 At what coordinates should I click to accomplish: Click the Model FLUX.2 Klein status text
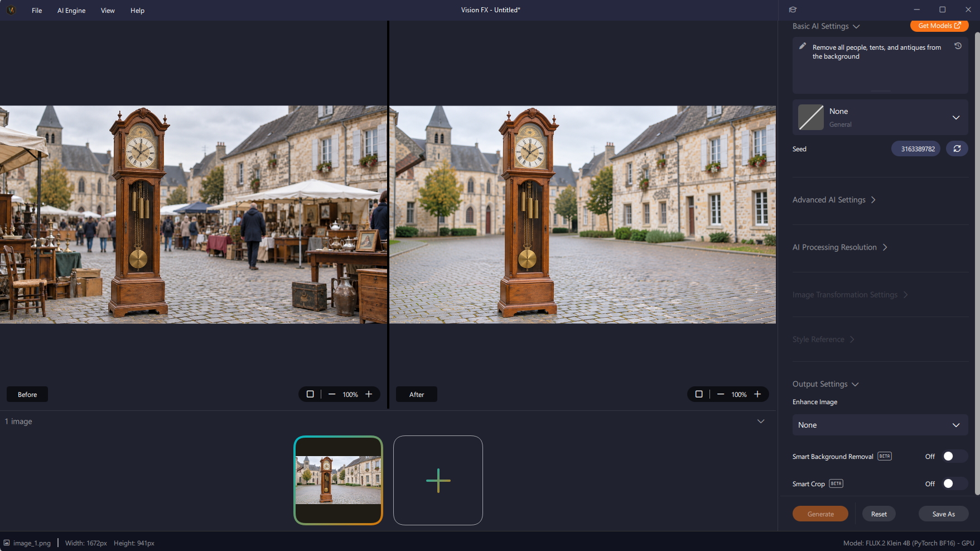point(909,543)
